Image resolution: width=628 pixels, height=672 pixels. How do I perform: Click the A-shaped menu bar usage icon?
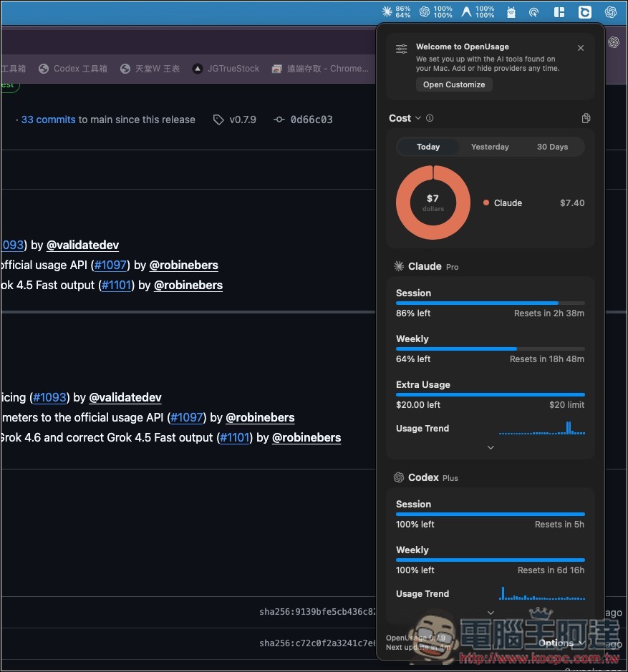tap(466, 11)
